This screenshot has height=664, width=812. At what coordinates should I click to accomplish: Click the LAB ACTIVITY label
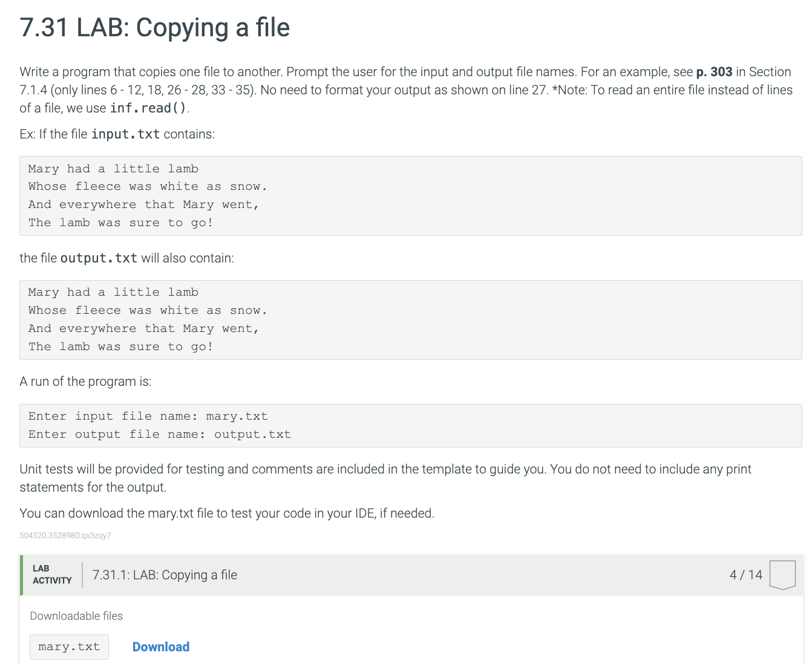pos(52,574)
